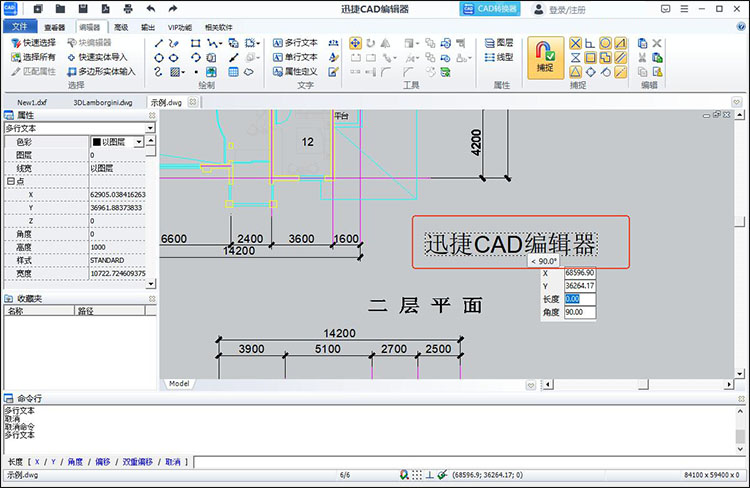Open the 多行文本 entity type combo box
This screenshot has width=750, height=488.
(x=79, y=128)
